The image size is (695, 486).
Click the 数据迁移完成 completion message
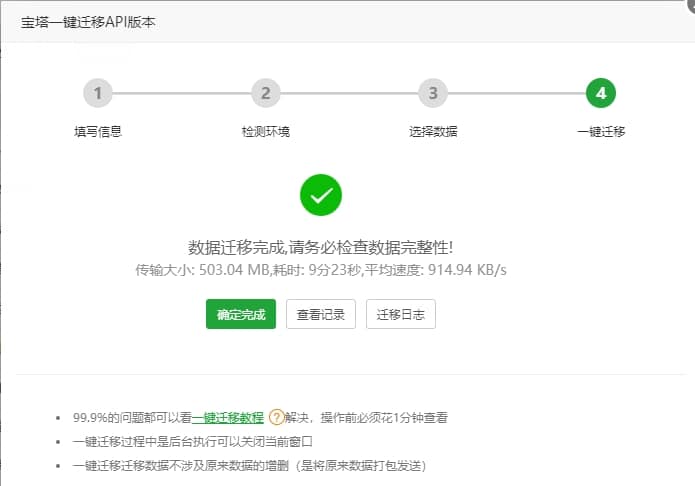pyautogui.click(x=321, y=247)
